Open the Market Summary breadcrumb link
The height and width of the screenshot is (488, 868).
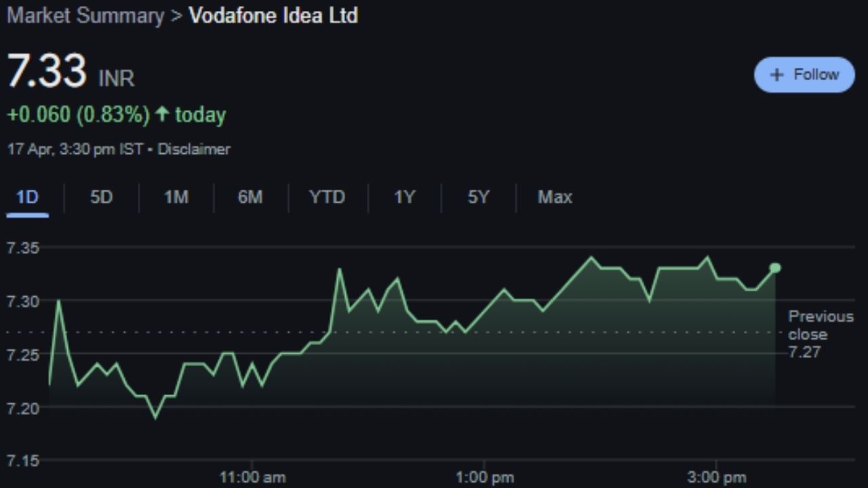pyautogui.click(x=85, y=16)
